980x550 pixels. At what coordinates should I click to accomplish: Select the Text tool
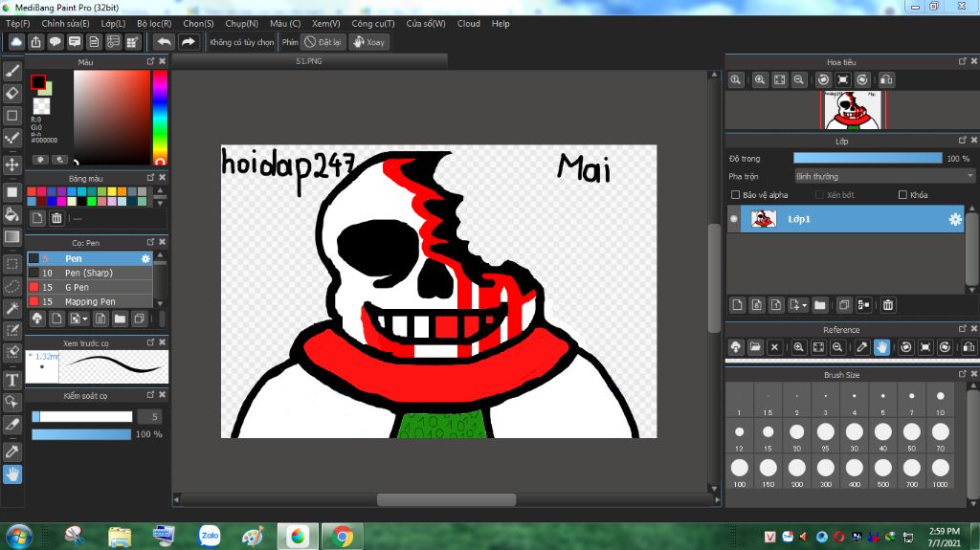coord(11,380)
